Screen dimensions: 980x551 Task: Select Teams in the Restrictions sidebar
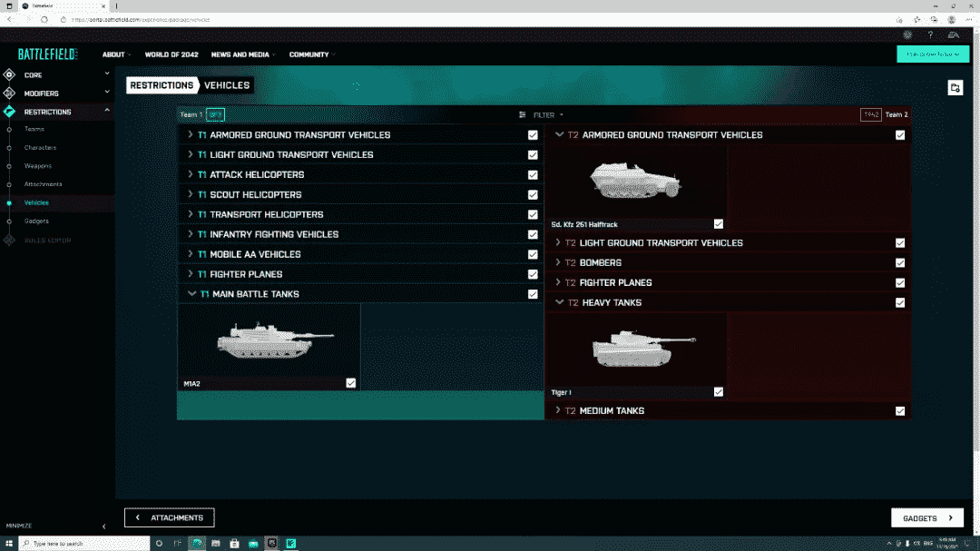(x=34, y=130)
